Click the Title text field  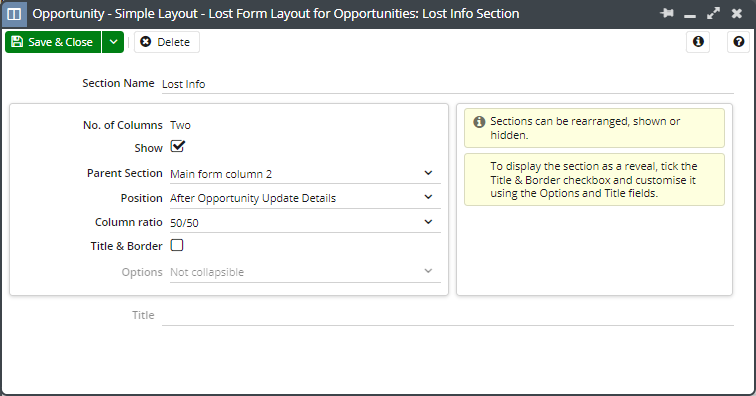coord(447,315)
